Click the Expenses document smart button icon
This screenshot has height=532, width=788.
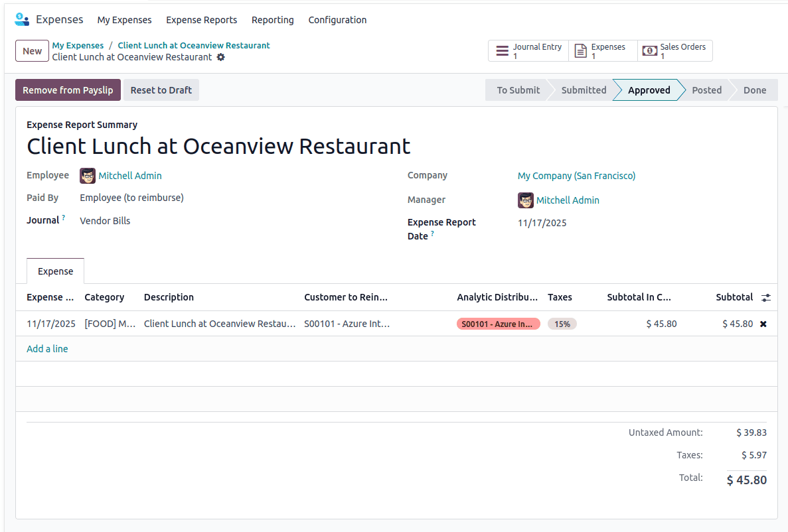tap(580, 50)
